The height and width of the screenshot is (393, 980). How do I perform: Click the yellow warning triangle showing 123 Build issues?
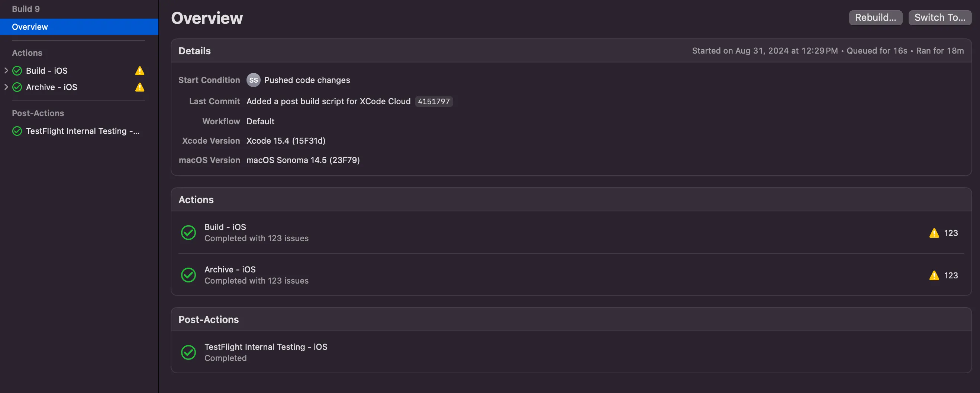pos(934,233)
